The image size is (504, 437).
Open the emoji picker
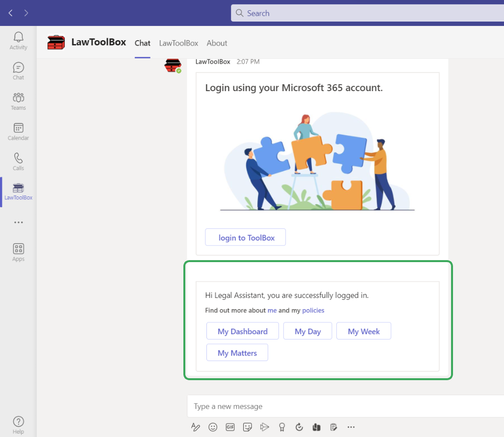click(x=213, y=427)
